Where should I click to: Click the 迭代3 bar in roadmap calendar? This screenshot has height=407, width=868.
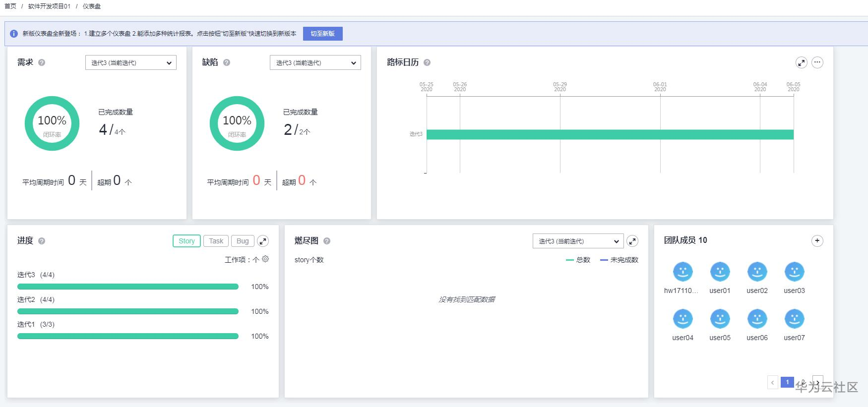tap(610, 134)
